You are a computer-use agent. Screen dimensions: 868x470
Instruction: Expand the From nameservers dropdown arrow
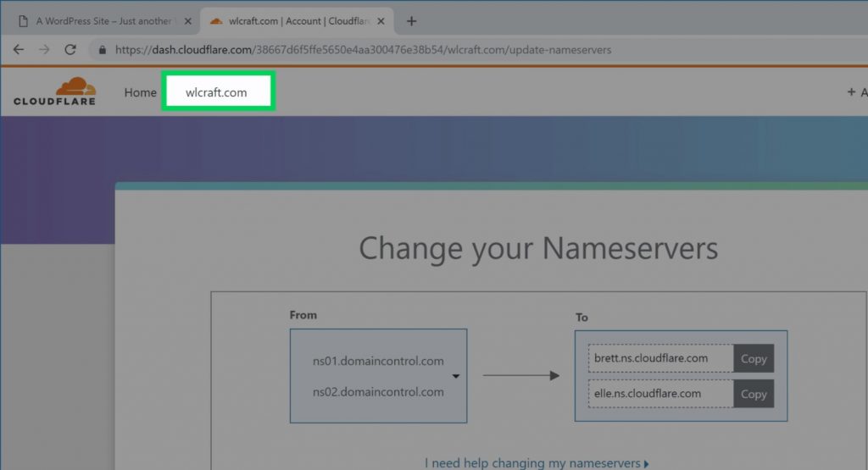tap(455, 376)
